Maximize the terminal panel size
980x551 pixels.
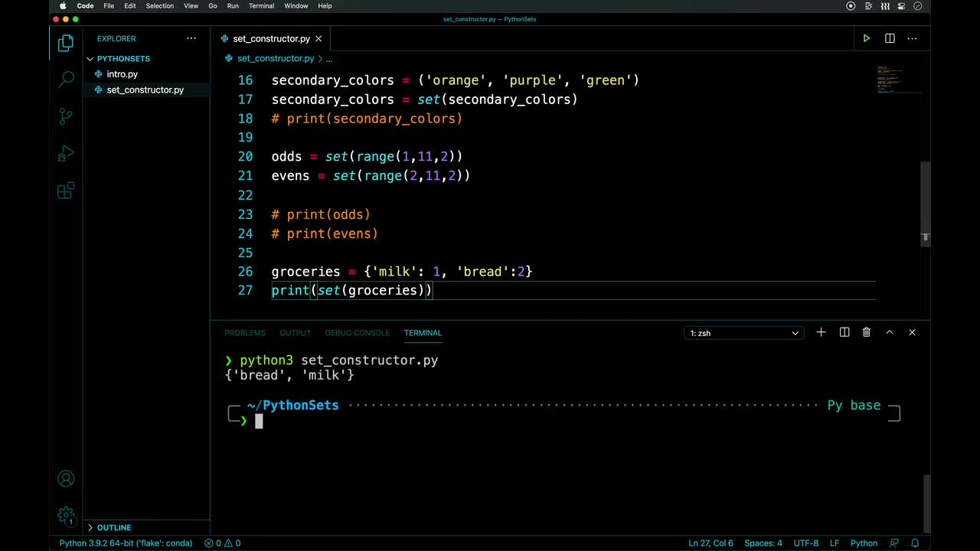click(x=890, y=332)
